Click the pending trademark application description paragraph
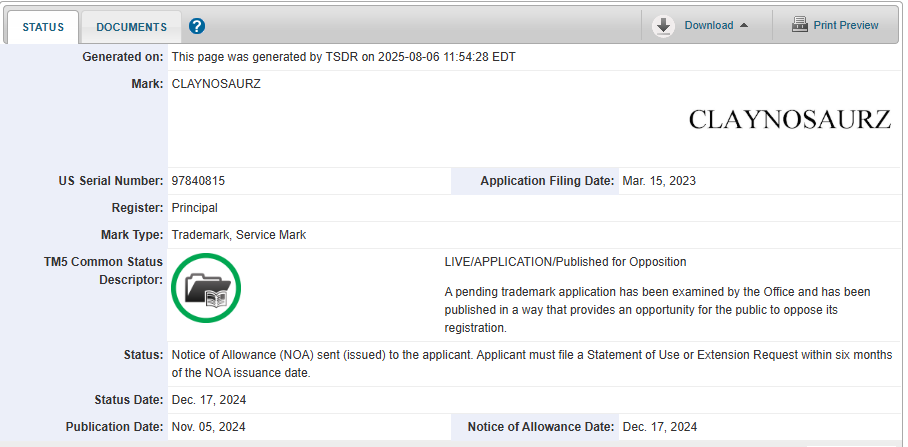Viewport: 908px width, 447px height. (657, 310)
